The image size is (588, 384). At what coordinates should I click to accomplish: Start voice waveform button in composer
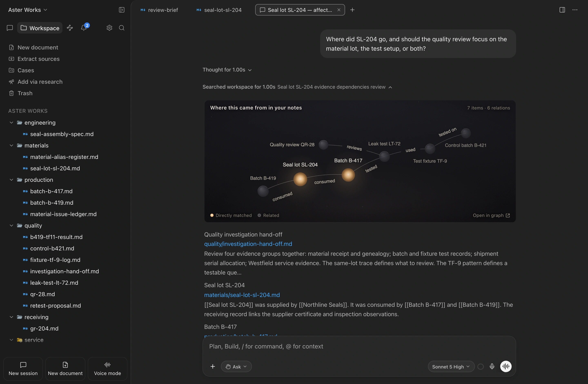point(506,366)
